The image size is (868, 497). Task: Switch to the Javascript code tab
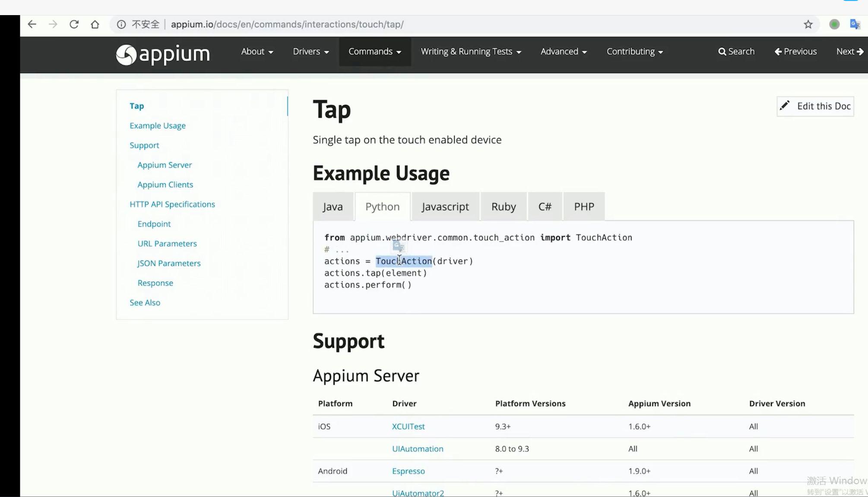(445, 207)
